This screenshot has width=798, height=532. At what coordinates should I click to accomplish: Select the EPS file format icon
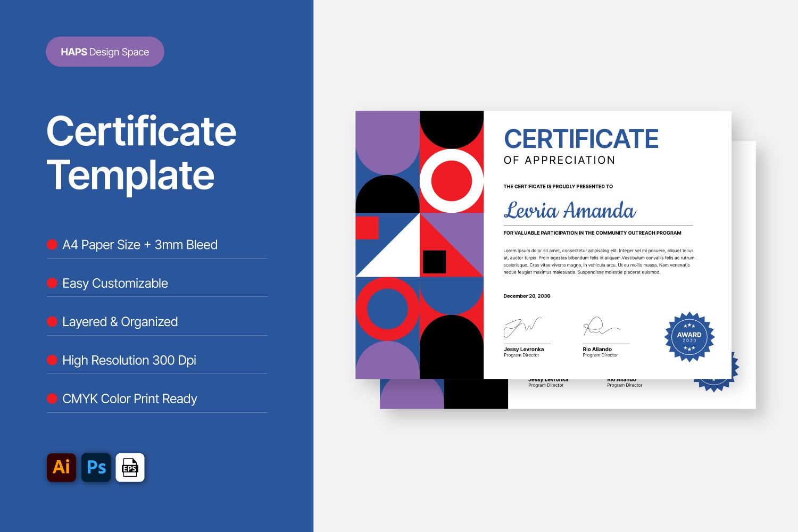tap(130, 467)
